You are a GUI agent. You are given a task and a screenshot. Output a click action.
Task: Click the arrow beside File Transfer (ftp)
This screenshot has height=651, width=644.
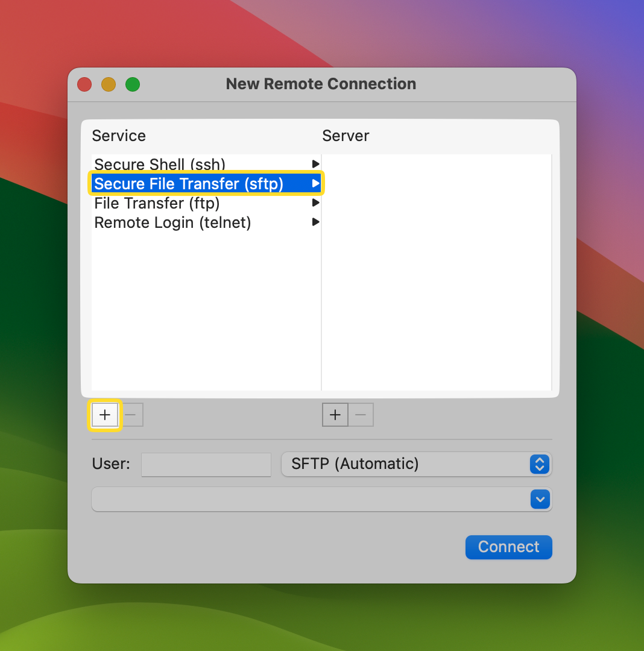click(315, 203)
